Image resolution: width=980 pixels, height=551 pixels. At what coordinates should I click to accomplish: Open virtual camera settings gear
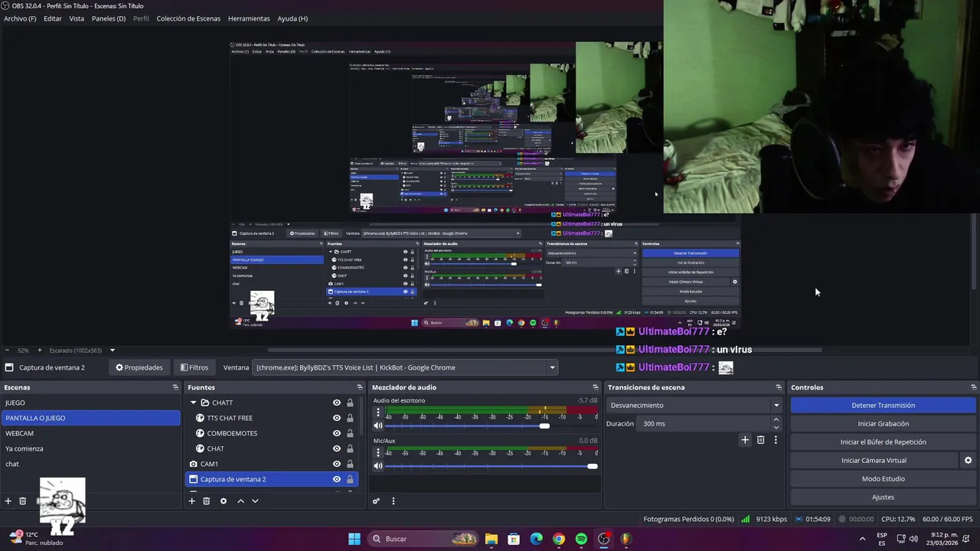(x=968, y=461)
